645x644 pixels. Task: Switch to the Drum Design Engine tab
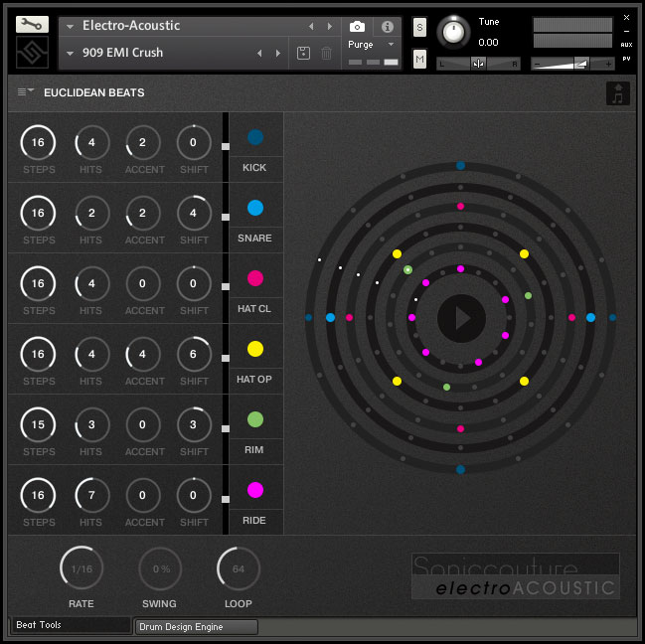pos(197,627)
